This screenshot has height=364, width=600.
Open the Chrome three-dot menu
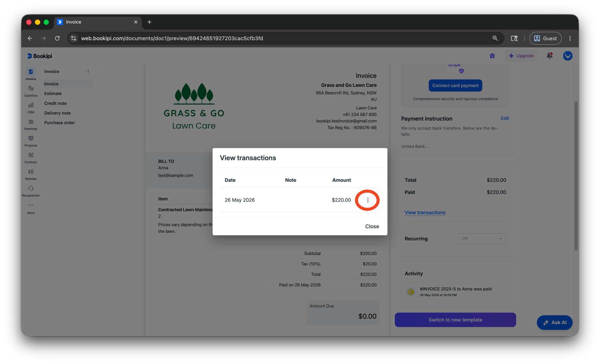[x=570, y=38]
